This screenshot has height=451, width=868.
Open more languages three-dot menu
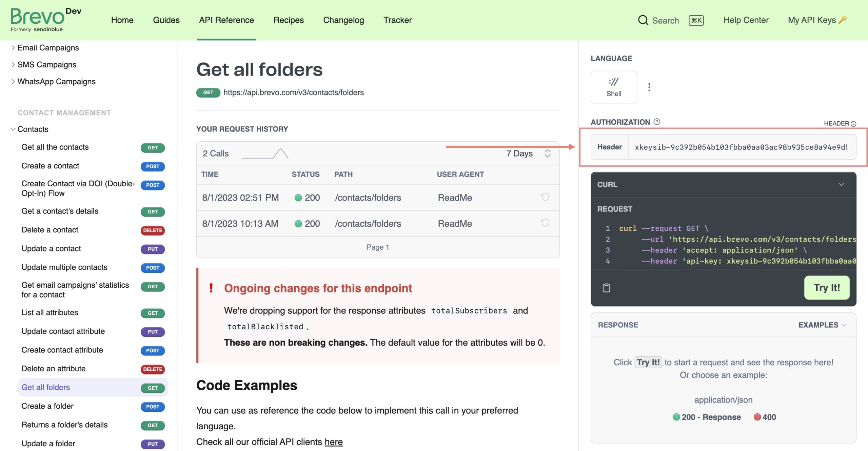[649, 87]
